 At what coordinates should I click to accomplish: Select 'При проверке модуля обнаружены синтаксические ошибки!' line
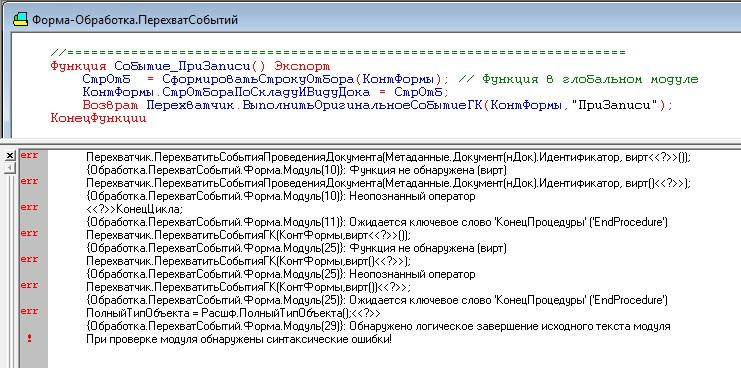tap(239, 339)
